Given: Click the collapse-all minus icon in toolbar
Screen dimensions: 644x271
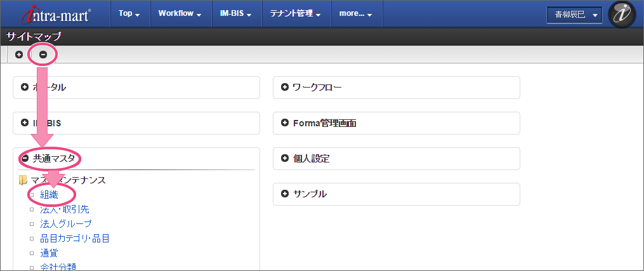Looking at the screenshot, I should point(43,55).
